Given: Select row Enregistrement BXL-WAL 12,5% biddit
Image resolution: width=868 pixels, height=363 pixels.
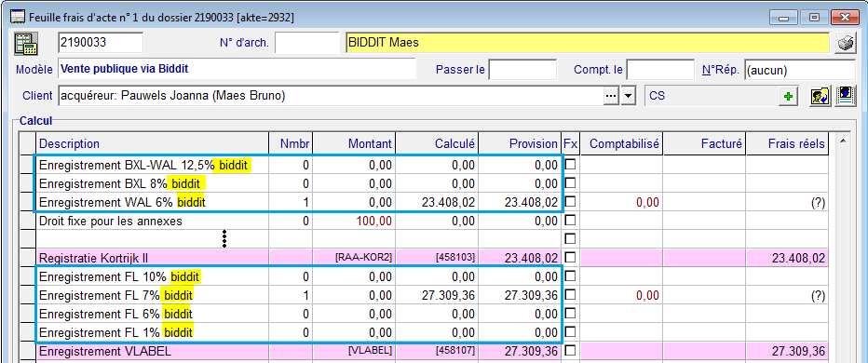Looking at the screenshot, I should (424, 165).
